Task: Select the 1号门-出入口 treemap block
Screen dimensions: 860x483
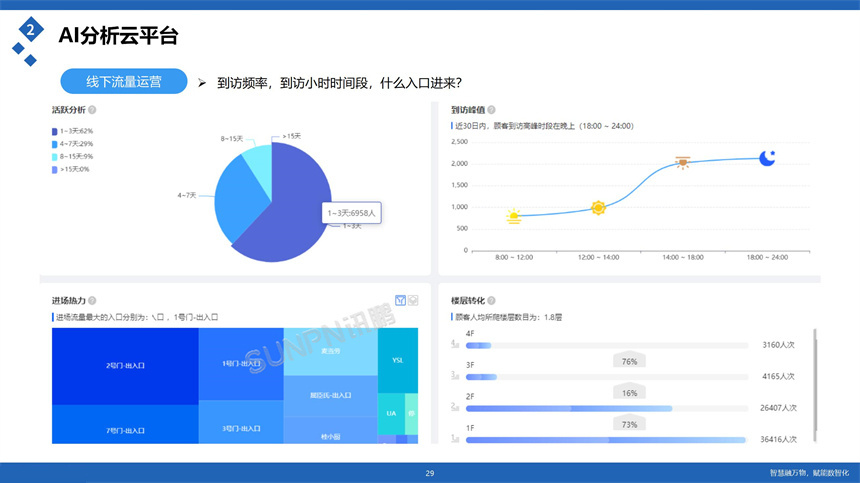Action: [241, 364]
